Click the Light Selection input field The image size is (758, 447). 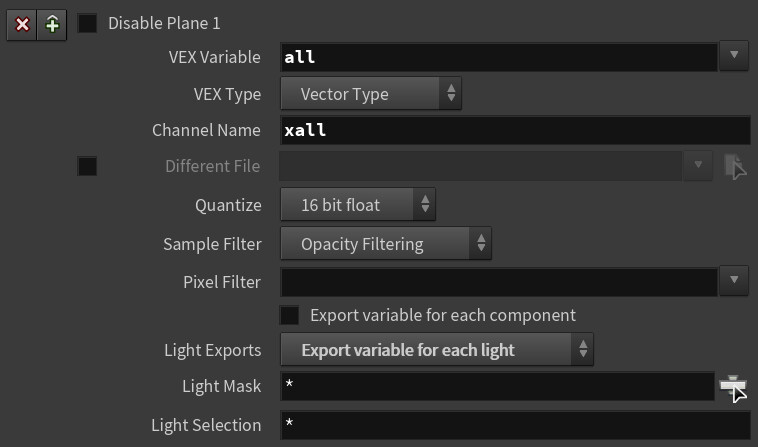tap(515, 425)
